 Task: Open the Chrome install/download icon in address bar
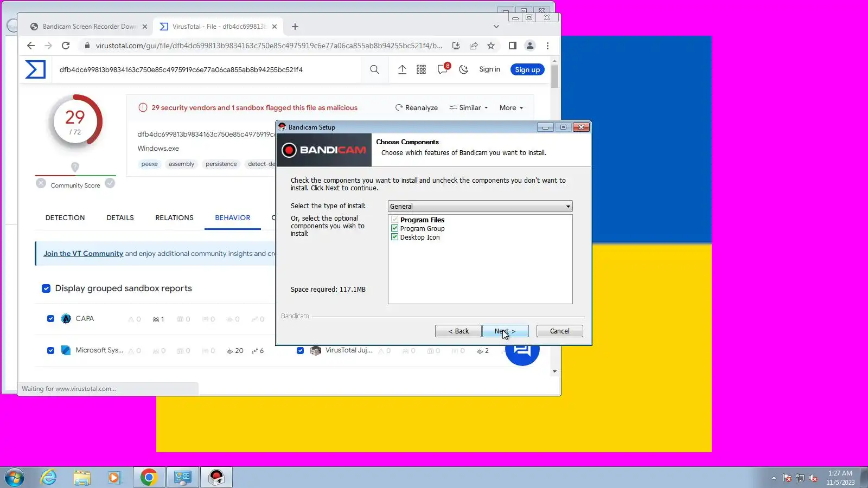point(456,46)
